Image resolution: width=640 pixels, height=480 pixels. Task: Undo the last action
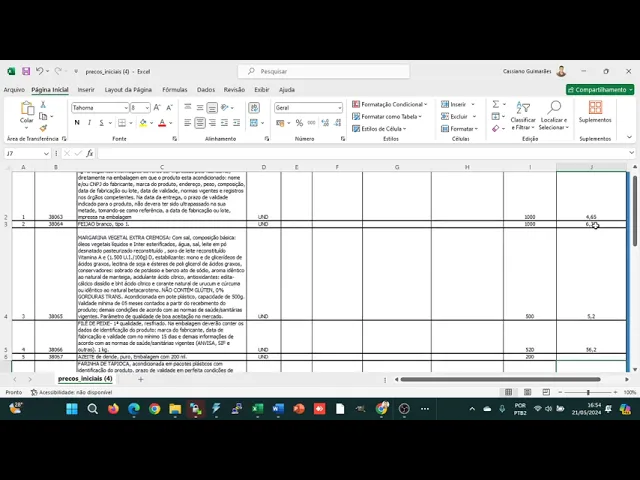click(39, 71)
